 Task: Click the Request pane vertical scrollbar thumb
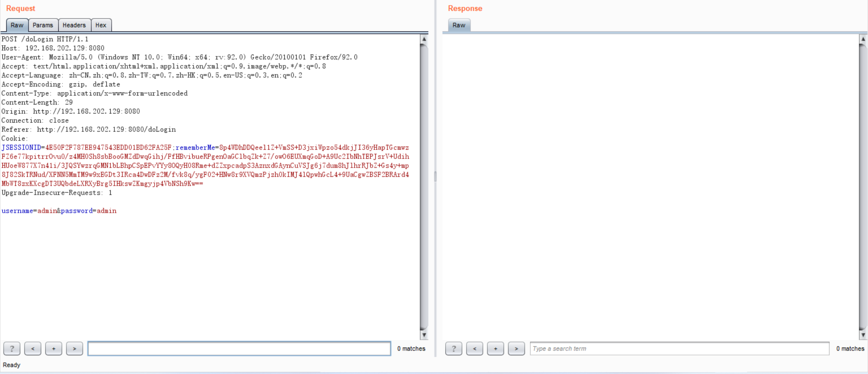[x=424, y=187]
